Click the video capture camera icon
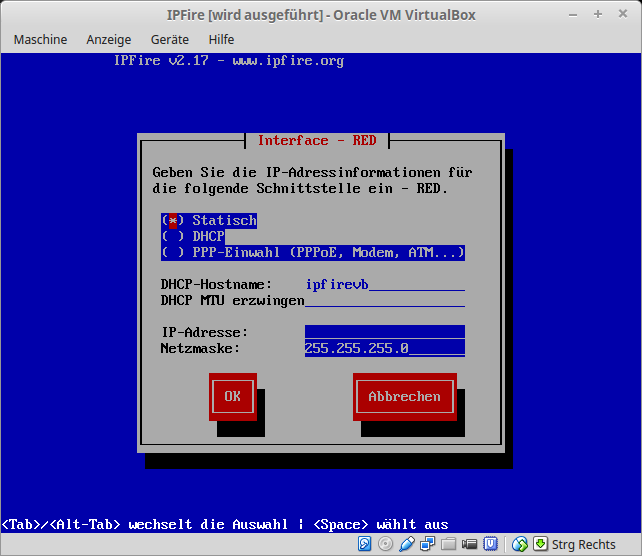 (469, 544)
